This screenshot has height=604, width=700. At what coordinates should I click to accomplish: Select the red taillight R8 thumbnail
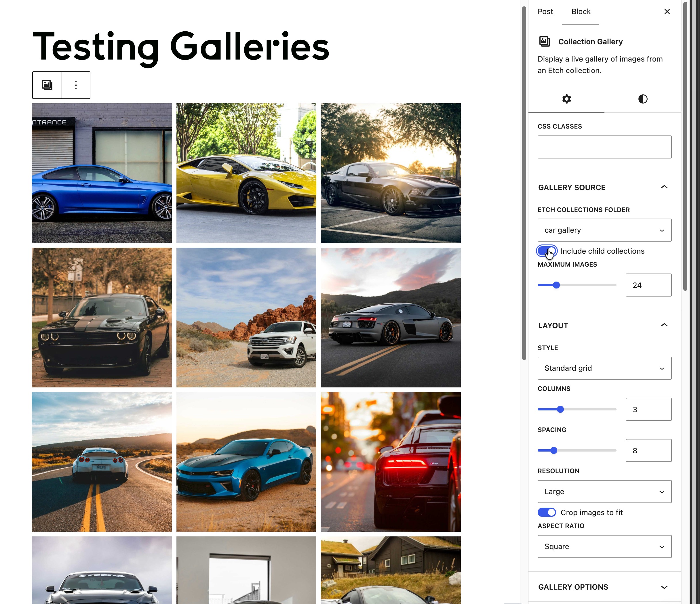[x=391, y=462]
